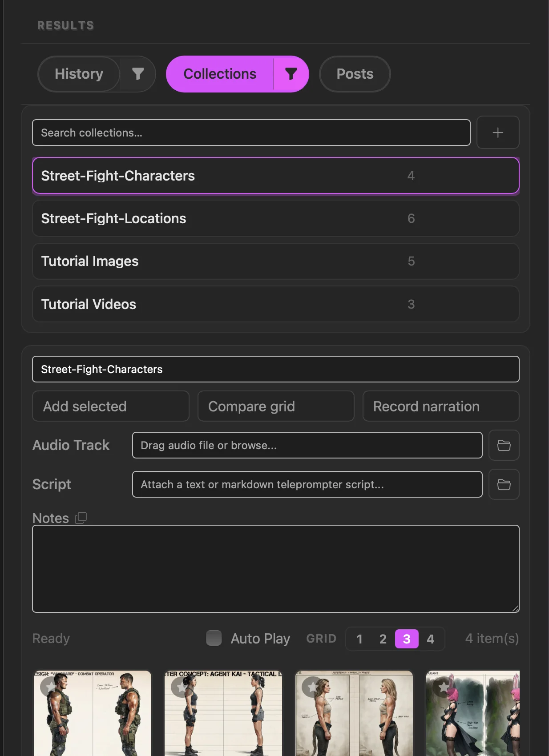Set grid to 1 column
The image size is (549, 756).
(x=359, y=639)
